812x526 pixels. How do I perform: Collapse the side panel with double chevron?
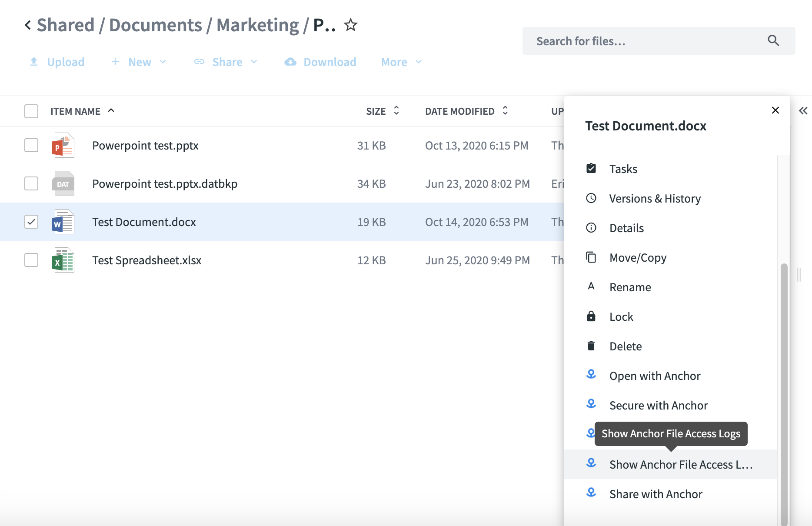click(x=803, y=110)
